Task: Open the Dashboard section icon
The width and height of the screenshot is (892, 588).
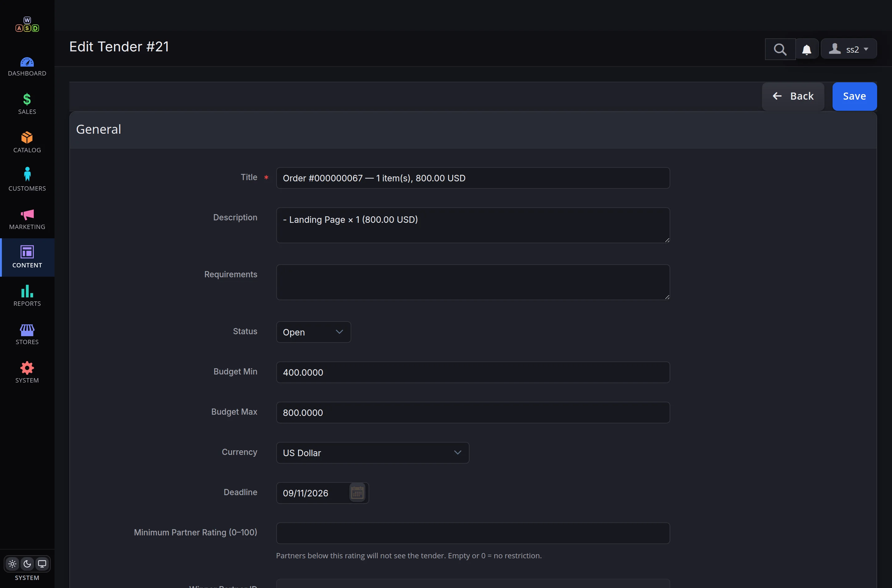Action: pos(27,62)
